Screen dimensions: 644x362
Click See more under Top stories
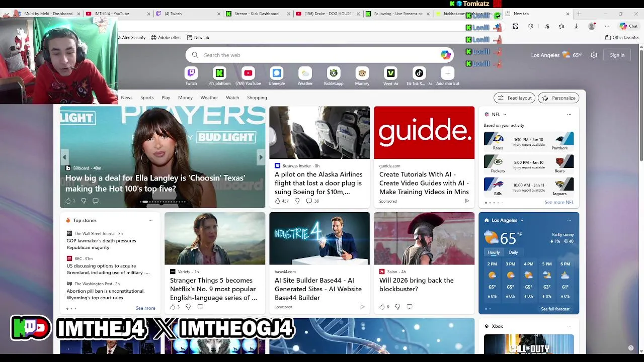point(145,308)
